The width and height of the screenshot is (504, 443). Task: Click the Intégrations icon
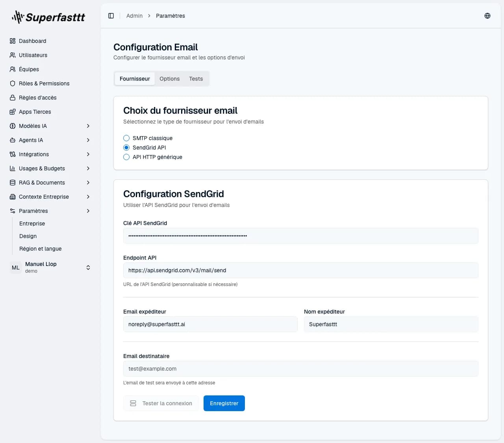coord(13,154)
